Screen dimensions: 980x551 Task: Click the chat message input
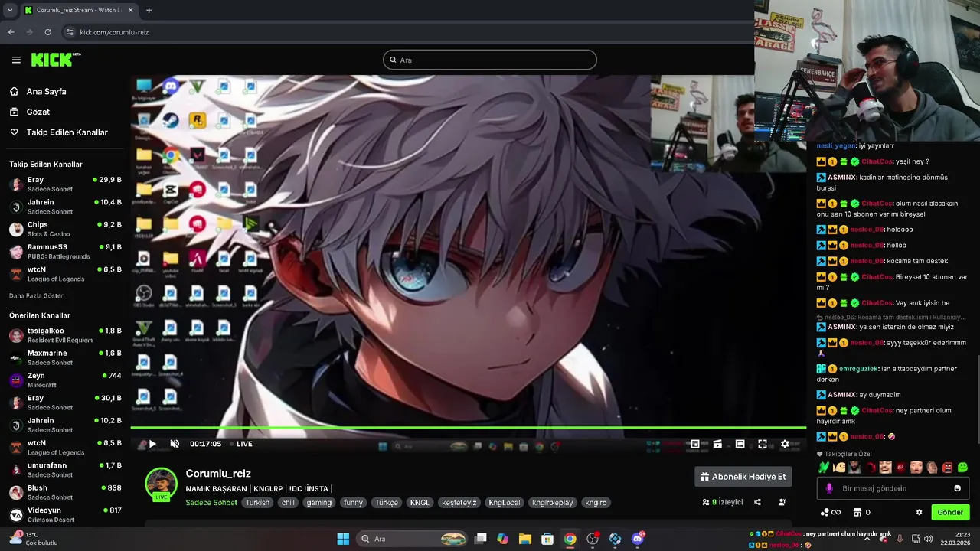coord(893,488)
